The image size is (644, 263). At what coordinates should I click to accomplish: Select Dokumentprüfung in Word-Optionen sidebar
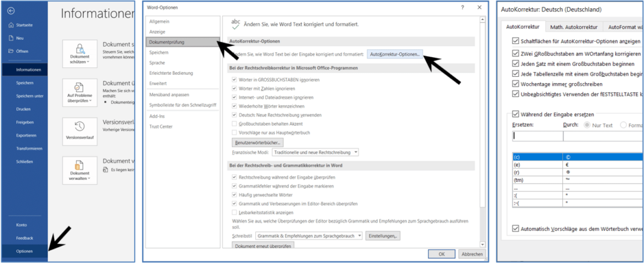pos(182,42)
